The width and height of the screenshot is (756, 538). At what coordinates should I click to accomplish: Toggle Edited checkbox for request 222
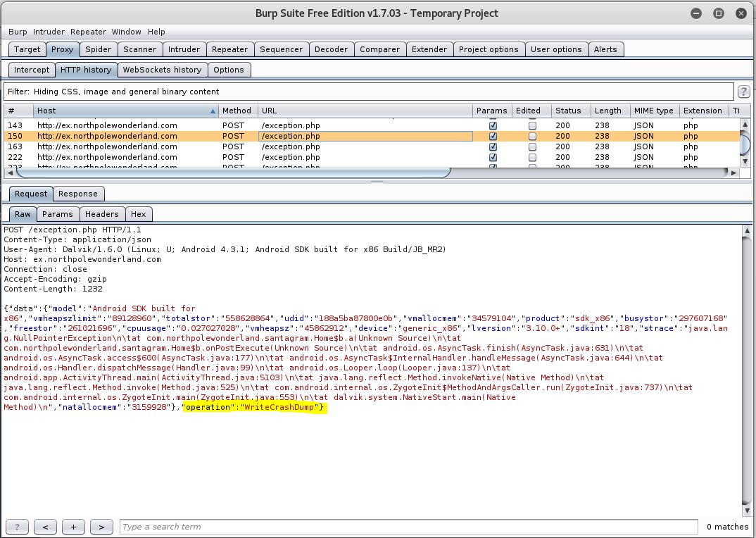tap(532, 157)
